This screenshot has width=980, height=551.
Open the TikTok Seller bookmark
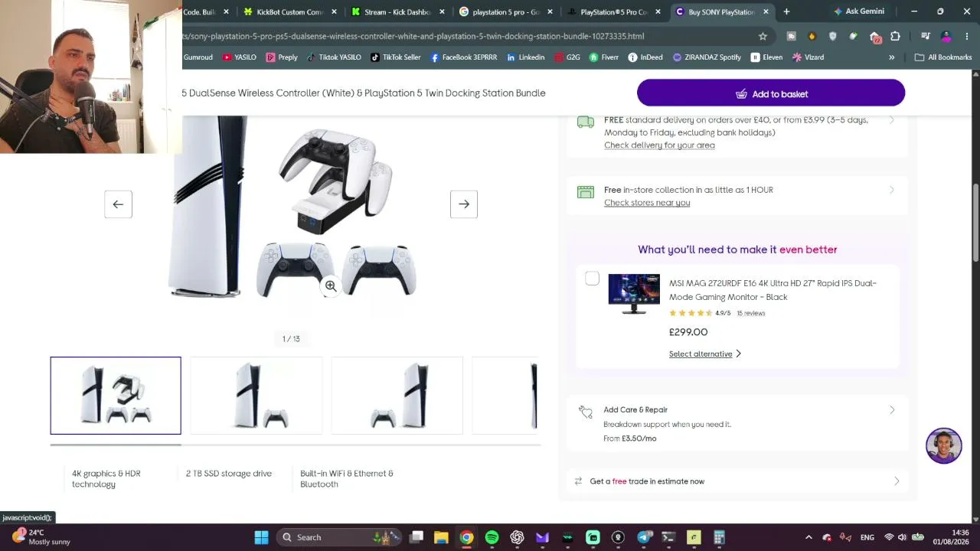[x=395, y=57]
